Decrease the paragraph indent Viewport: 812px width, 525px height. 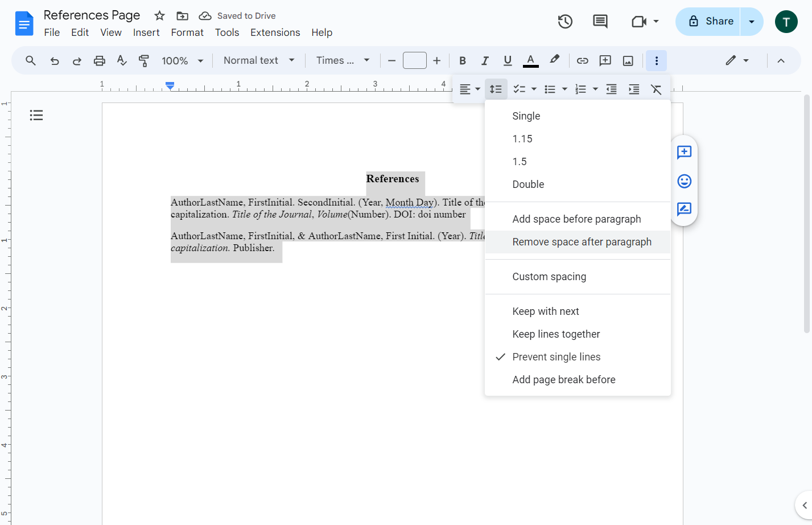[612, 89]
